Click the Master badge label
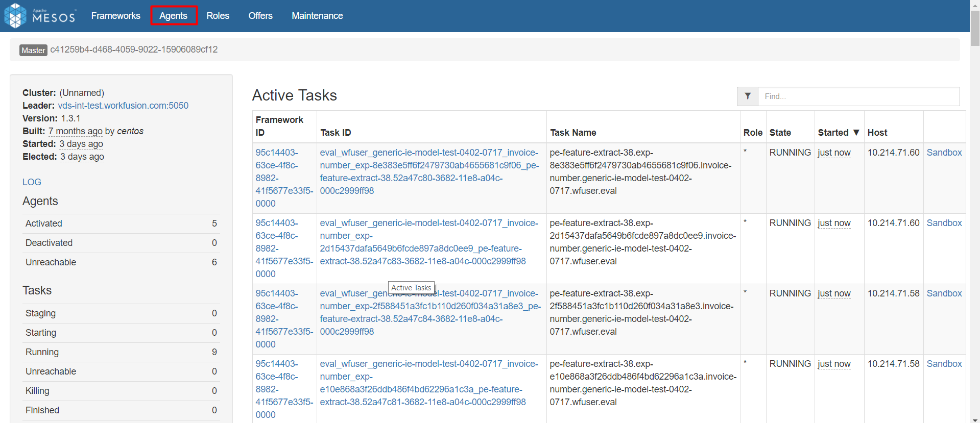 pyautogui.click(x=33, y=50)
